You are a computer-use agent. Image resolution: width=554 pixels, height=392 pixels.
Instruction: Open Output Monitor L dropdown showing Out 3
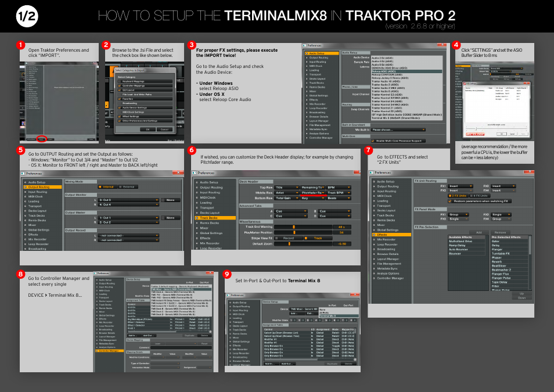coord(128,200)
